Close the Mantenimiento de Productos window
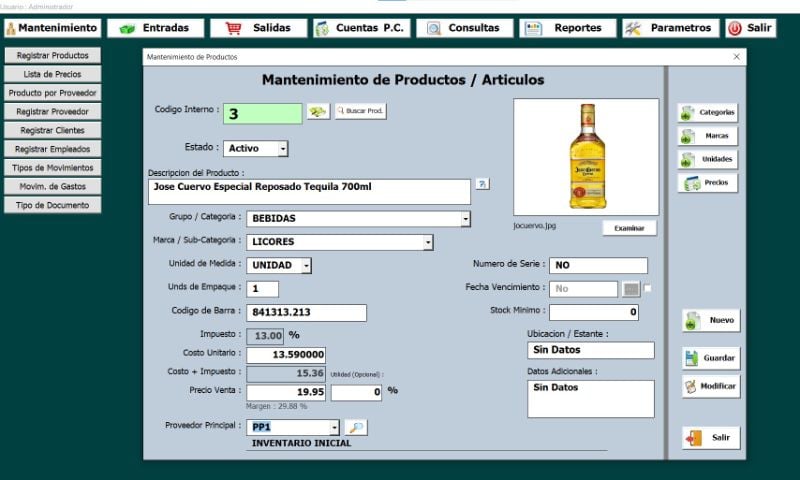The height and width of the screenshot is (480, 800). (736, 57)
